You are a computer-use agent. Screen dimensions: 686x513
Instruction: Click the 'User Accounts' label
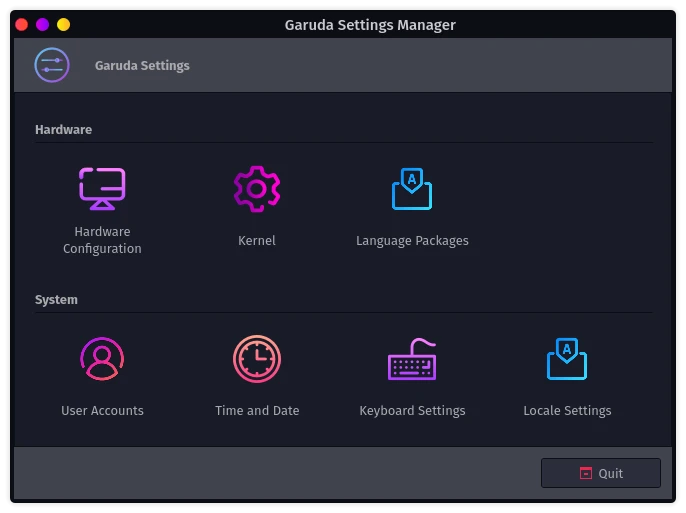pos(102,410)
